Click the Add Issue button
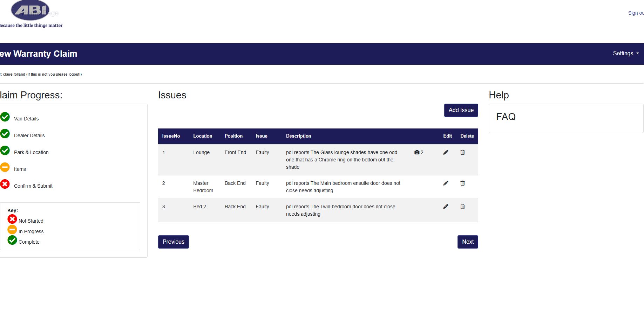 click(461, 110)
